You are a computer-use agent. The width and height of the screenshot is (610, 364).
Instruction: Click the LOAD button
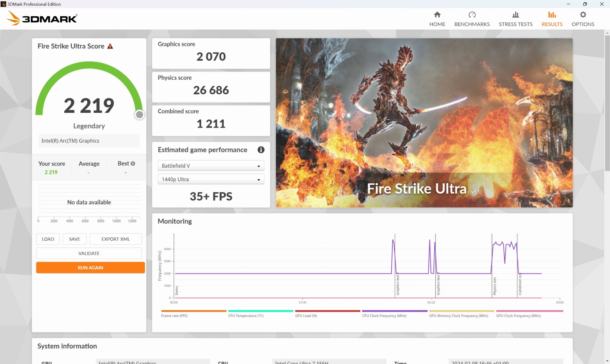(x=48, y=239)
